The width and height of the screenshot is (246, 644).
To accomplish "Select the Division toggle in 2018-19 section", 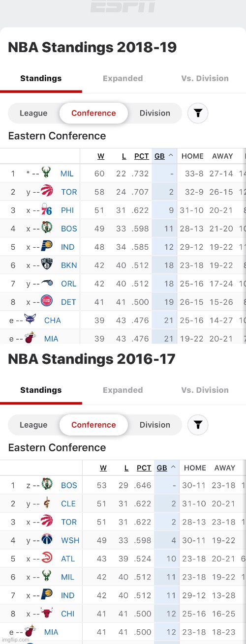I will coord(154,113).
